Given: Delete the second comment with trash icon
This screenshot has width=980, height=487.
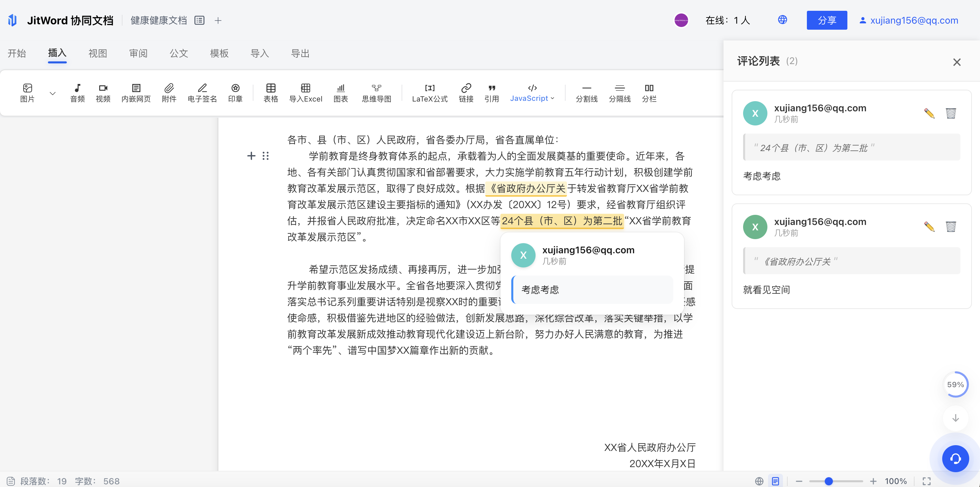Looking at the screenshot, I should 951,227.
